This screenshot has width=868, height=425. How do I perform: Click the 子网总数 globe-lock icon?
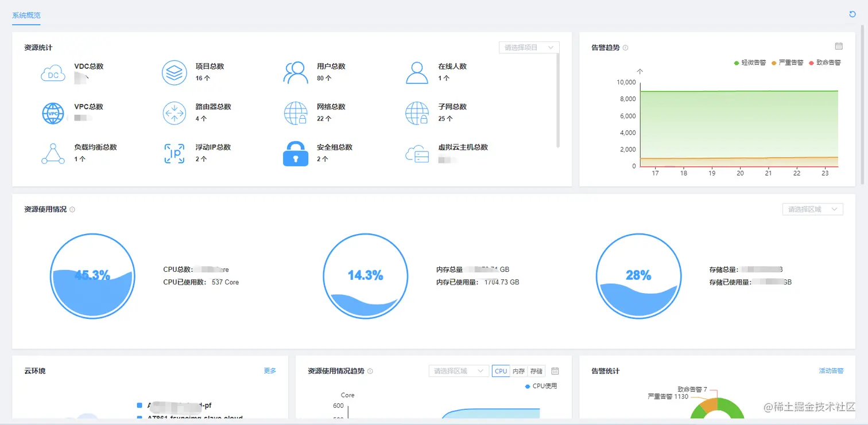[417, 113]
